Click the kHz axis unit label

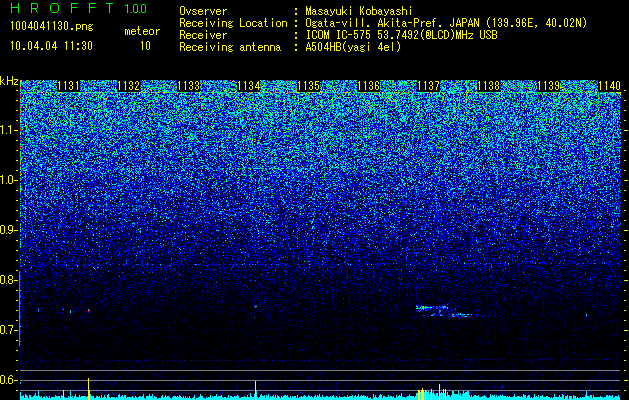click(x=9, y=81)
